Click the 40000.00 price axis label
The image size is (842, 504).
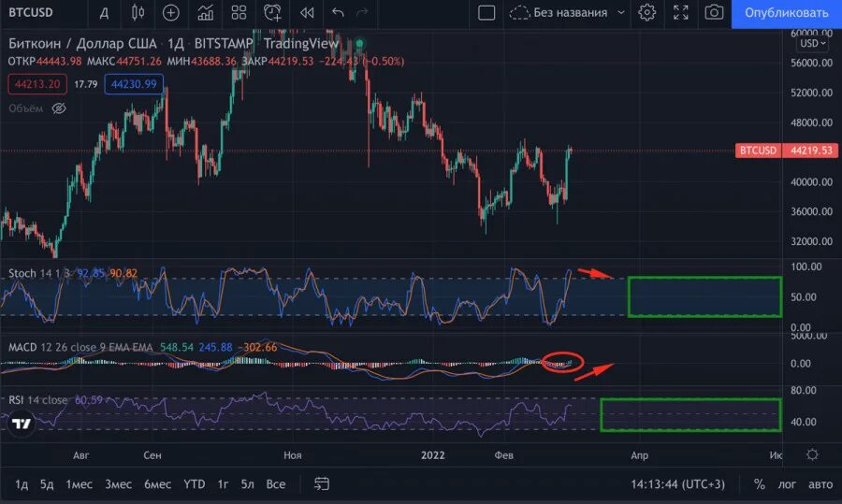coord(811,182)
